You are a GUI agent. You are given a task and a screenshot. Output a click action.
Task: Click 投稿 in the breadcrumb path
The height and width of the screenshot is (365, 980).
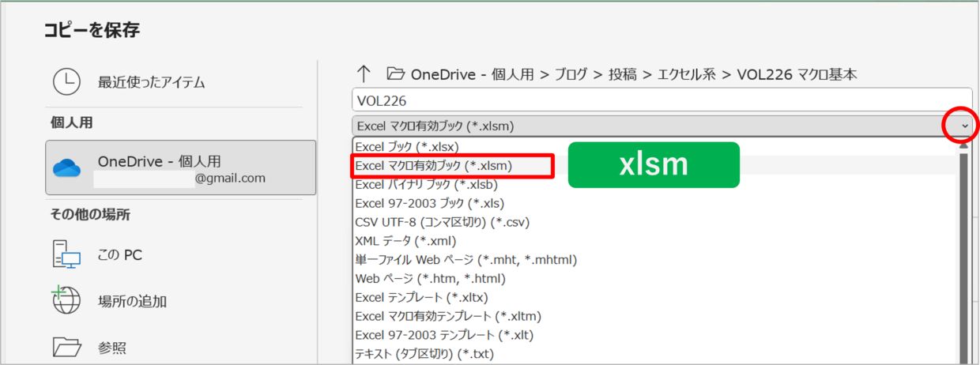621,74
